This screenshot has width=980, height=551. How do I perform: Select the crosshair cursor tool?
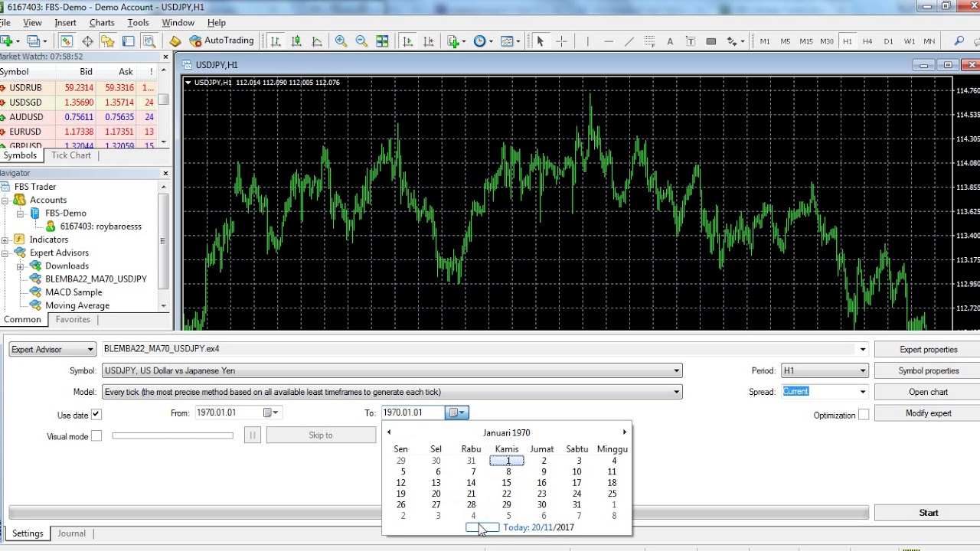561,41
